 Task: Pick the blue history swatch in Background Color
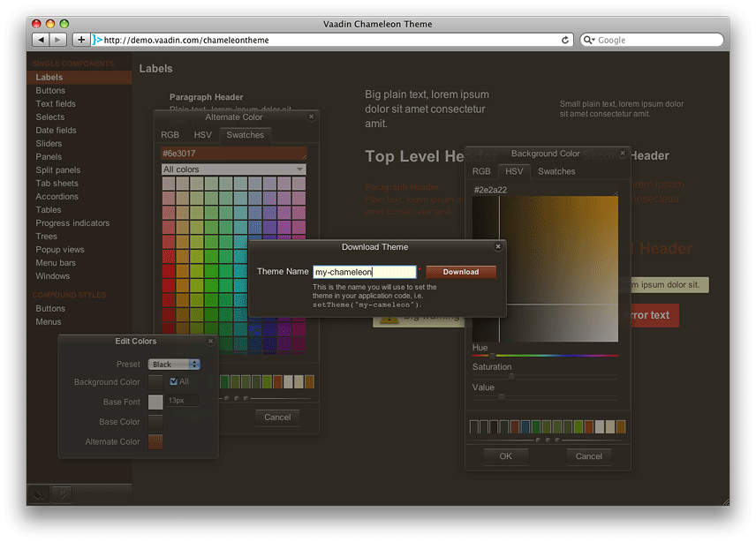(525, 426)
